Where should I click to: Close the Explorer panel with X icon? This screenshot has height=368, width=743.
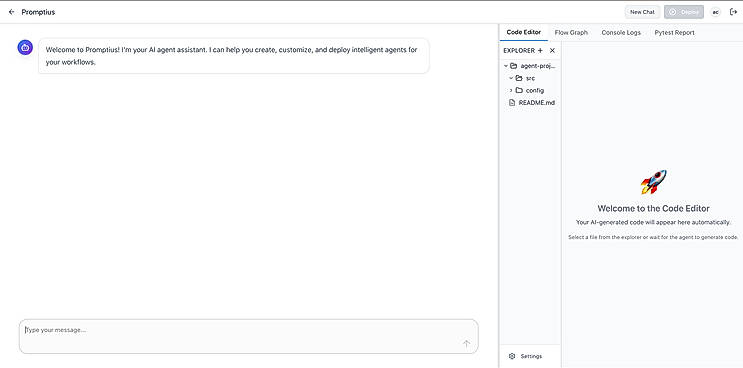pyautogui.click(x=552, y=50)
